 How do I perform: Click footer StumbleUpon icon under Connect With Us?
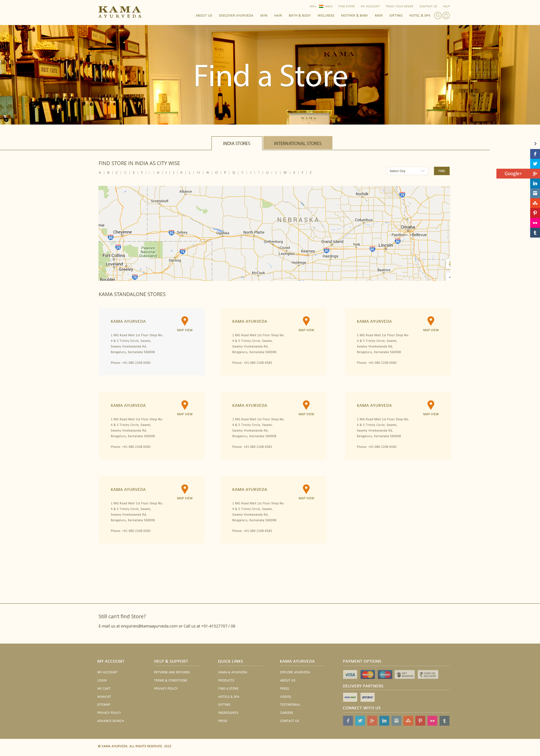click(408, 721)
